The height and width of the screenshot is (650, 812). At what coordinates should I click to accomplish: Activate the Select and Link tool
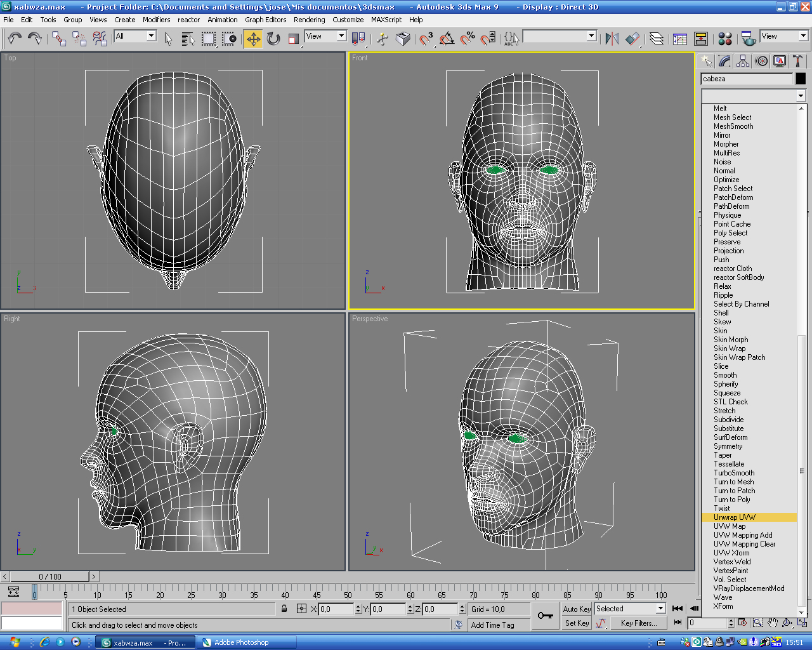pyautogui.click(x=59, y=39)
